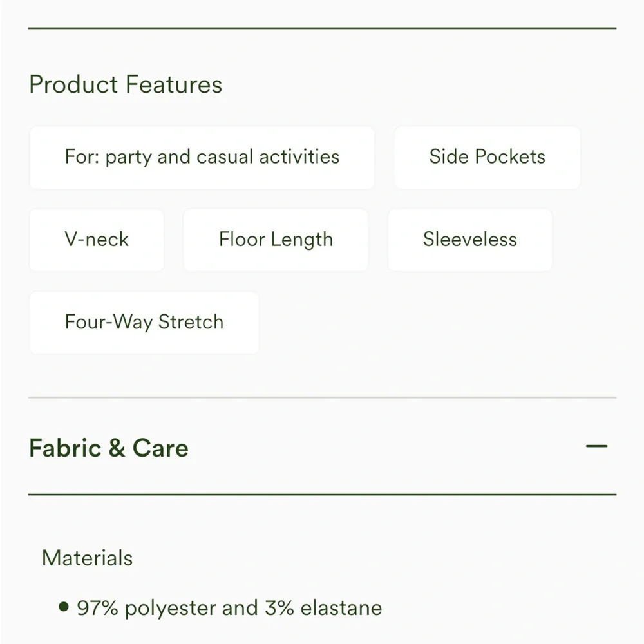Viewport: 644px width, 644px height.
Task: Click the gray divider above Fabric & Care
Action: click(x=322, y=397)
